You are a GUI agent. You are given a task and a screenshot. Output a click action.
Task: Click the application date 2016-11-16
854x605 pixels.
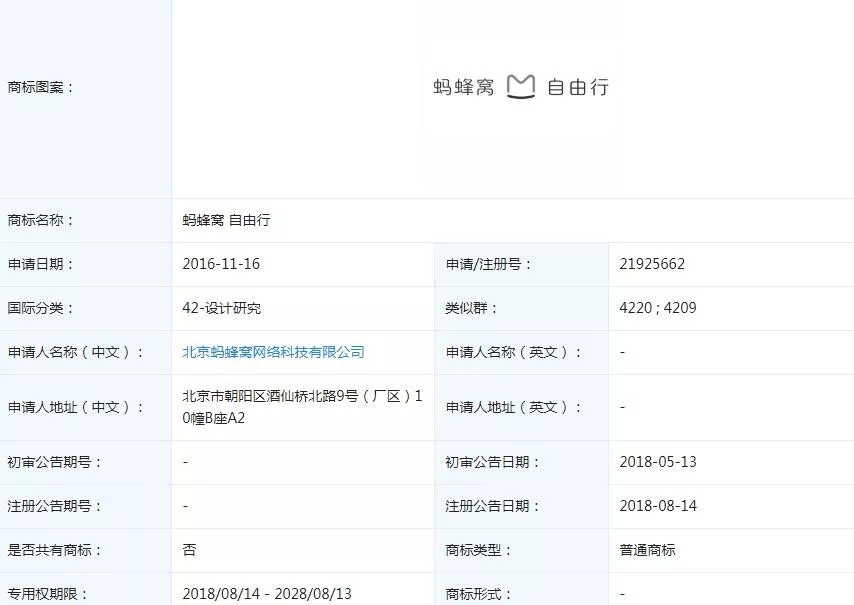(215, 264)
